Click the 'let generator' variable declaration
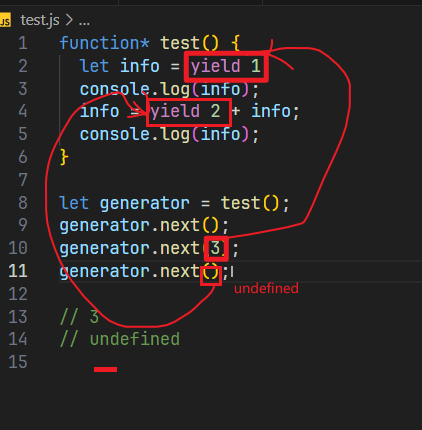 click(124, 203)
